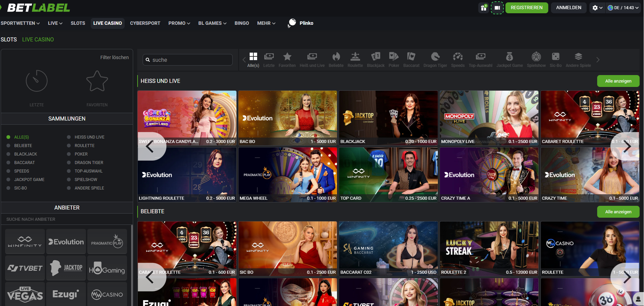Click Filter löschen to clear filters
This screenshot has height=306, width=644.
click(x=114, y=57)
